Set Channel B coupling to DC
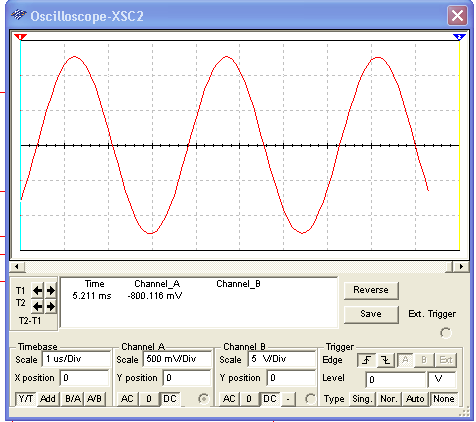This screenshot has height=422, width=476. (270, 399)
